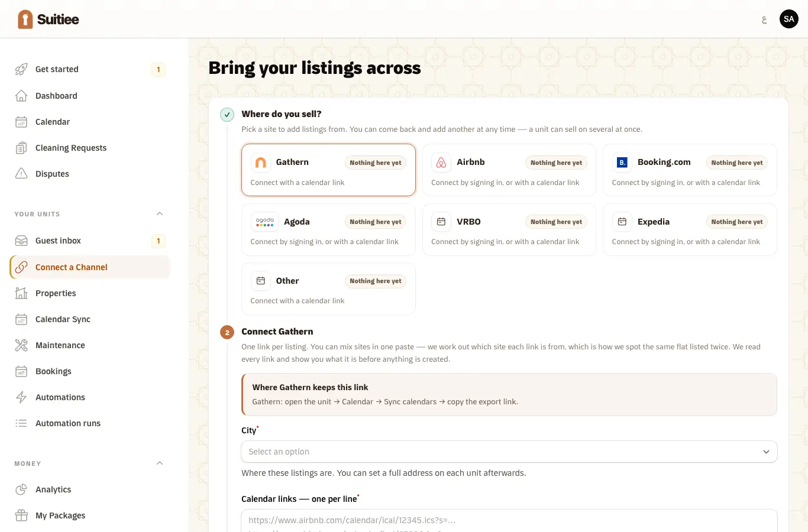Click the "Where do you sell?" step title
Image resolution: width=808 pixels, height=532 pixels.
(x=282, y=114)
